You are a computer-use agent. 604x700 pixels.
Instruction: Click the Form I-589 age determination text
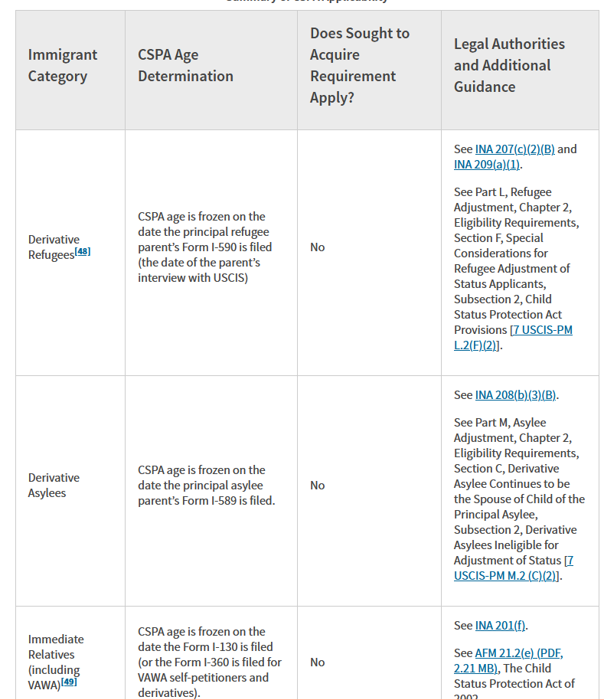tap(206, 486)
